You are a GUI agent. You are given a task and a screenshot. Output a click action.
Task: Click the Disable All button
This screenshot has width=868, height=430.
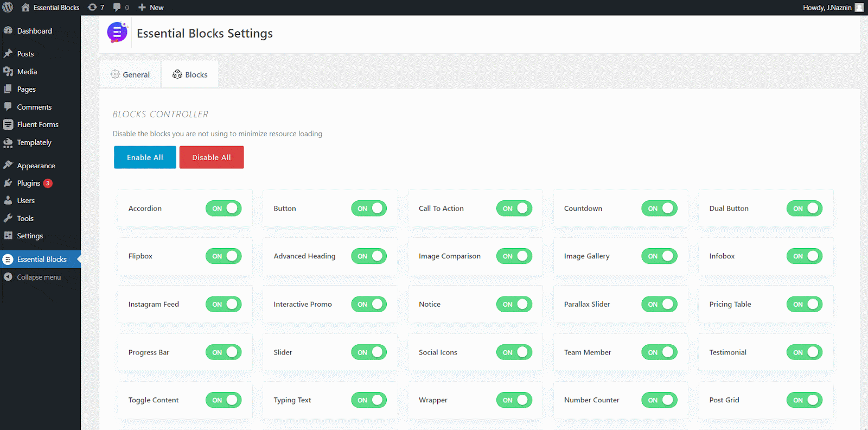[212, 157]
